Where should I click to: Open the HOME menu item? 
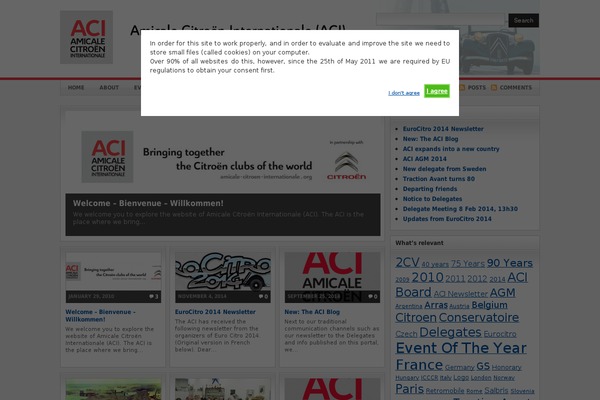pos(76,88)
